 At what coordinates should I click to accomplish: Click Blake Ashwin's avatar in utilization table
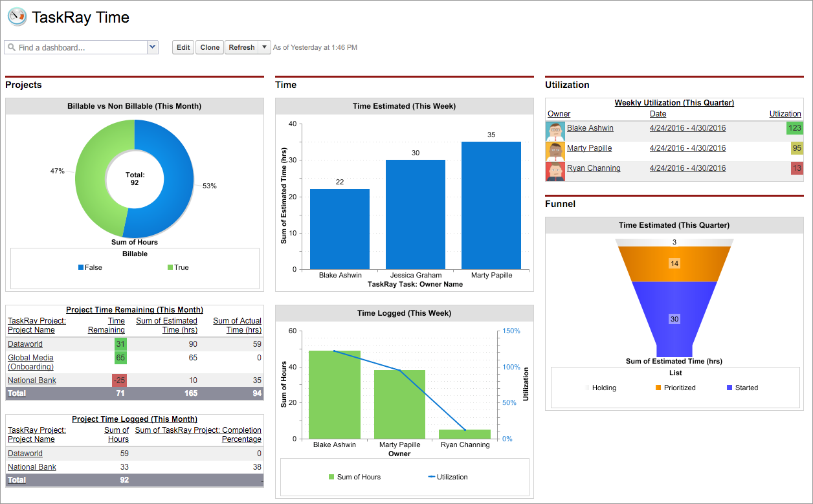tap(555, 131)
